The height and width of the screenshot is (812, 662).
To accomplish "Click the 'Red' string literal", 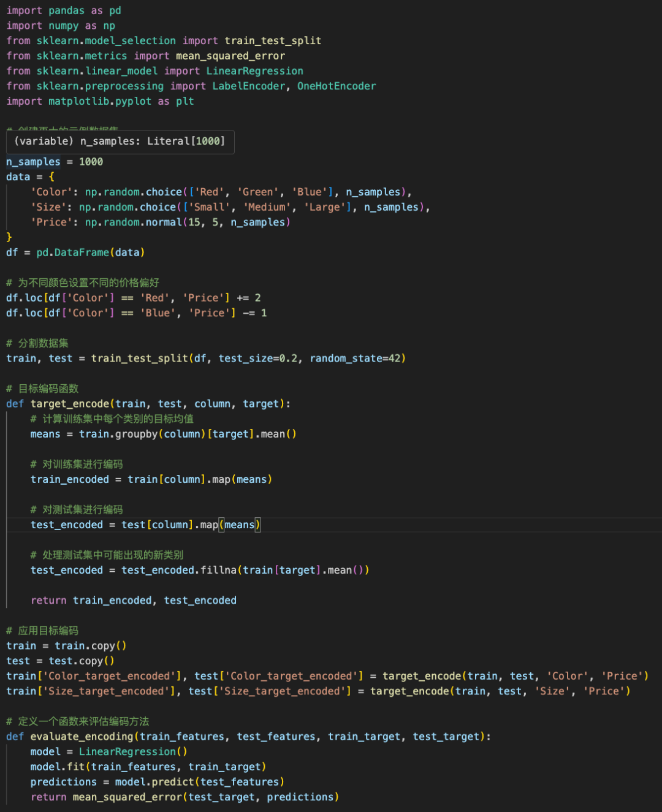I will coord(208,191).
